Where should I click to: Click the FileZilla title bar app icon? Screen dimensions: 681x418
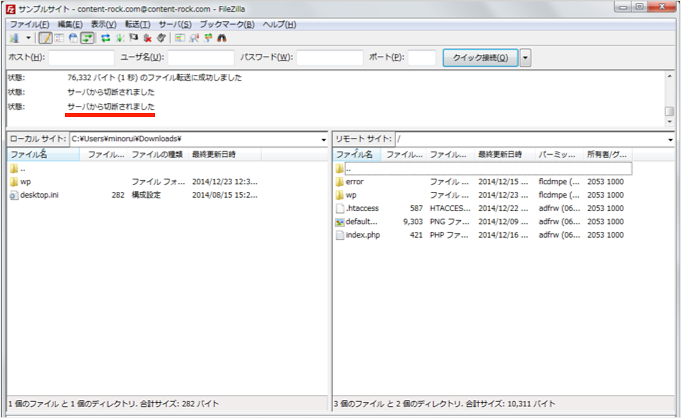(11, 9)
